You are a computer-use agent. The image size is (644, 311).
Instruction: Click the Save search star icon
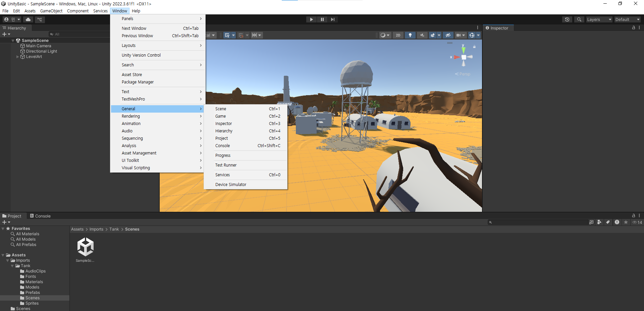pos(626,222)
